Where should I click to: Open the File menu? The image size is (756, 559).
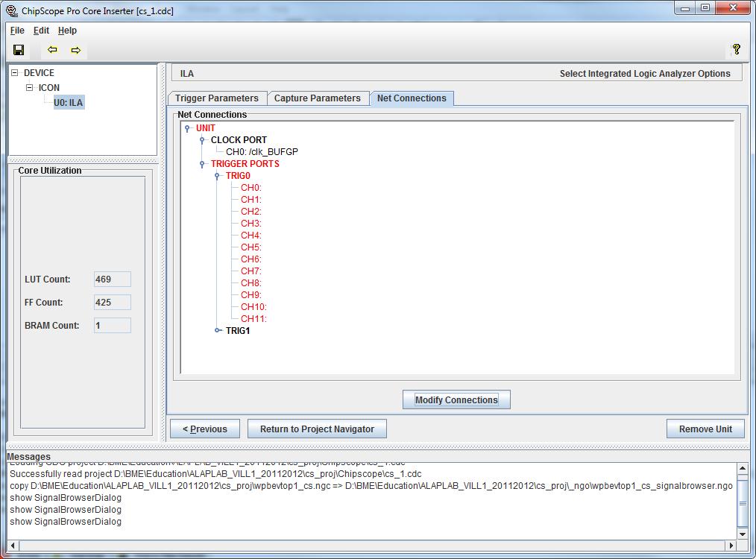[17, 31]
